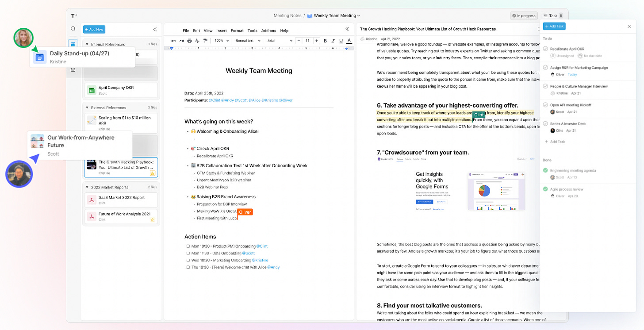
Task: Complete the Series A Investor Deck task
Action: (x=545, y=124)
